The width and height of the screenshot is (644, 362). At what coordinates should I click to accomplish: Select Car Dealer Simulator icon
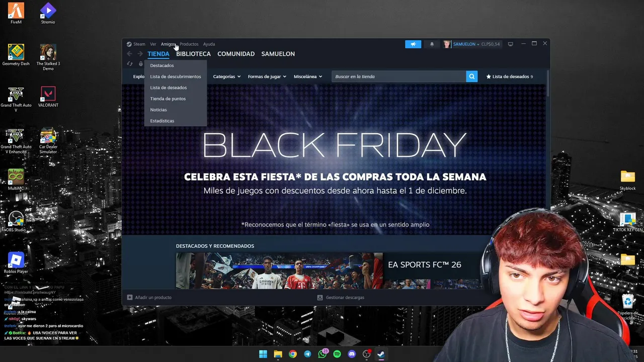click(x=48, y=141)
